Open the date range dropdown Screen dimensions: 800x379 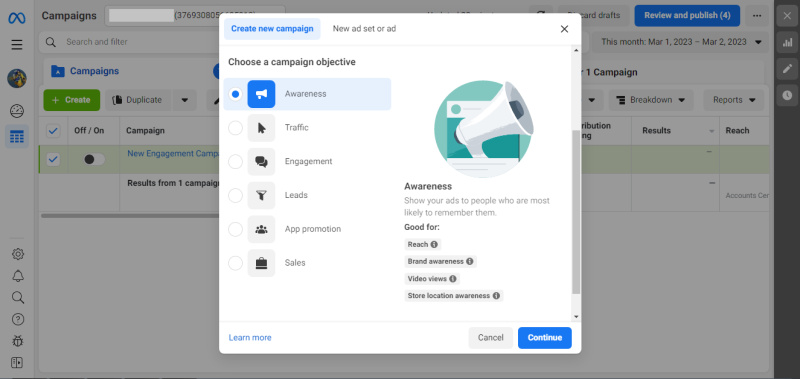pyautogui.click(x=681, y=42)
